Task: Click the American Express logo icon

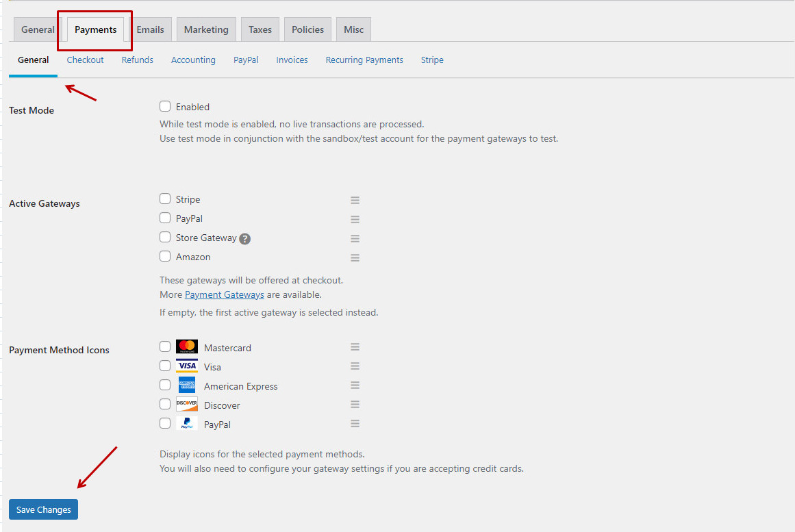Action: [x=186, y=385]
